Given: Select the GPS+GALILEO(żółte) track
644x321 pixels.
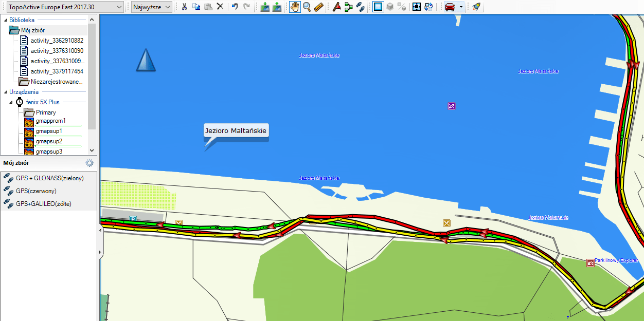Looking at the screenshot, I should 48,203.
